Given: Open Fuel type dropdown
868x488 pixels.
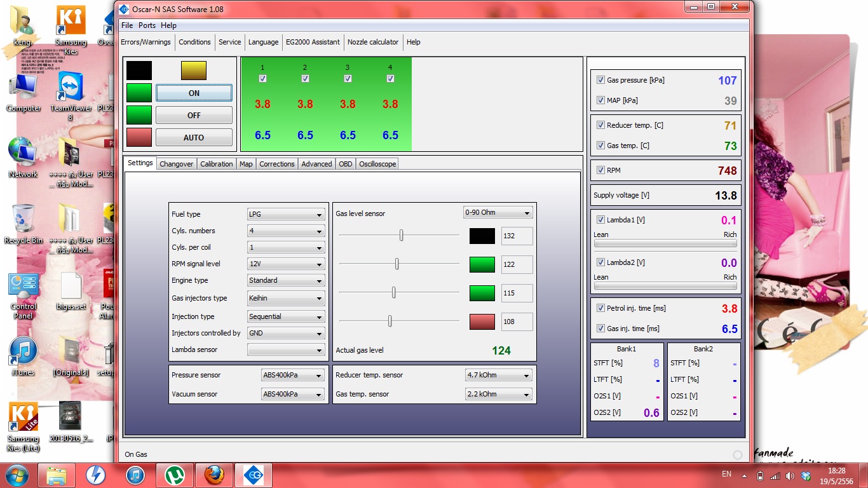Looking at the screenshot, I should (286, 215).
